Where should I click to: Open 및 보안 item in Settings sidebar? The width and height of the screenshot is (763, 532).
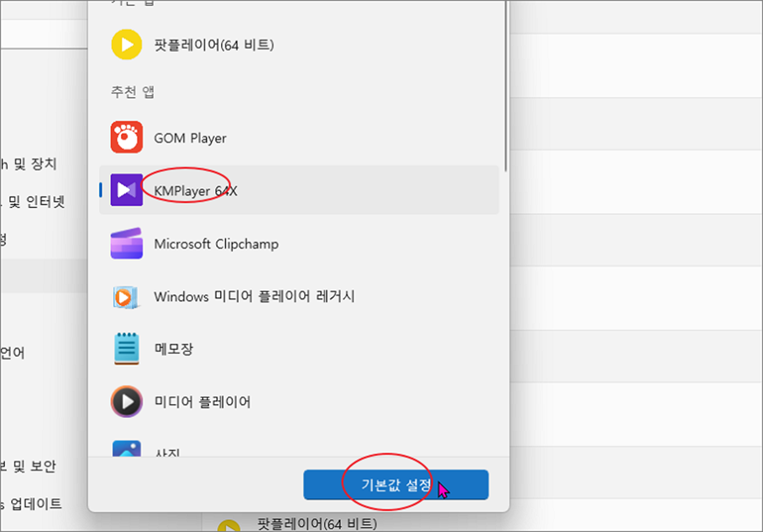pos(28,467)
